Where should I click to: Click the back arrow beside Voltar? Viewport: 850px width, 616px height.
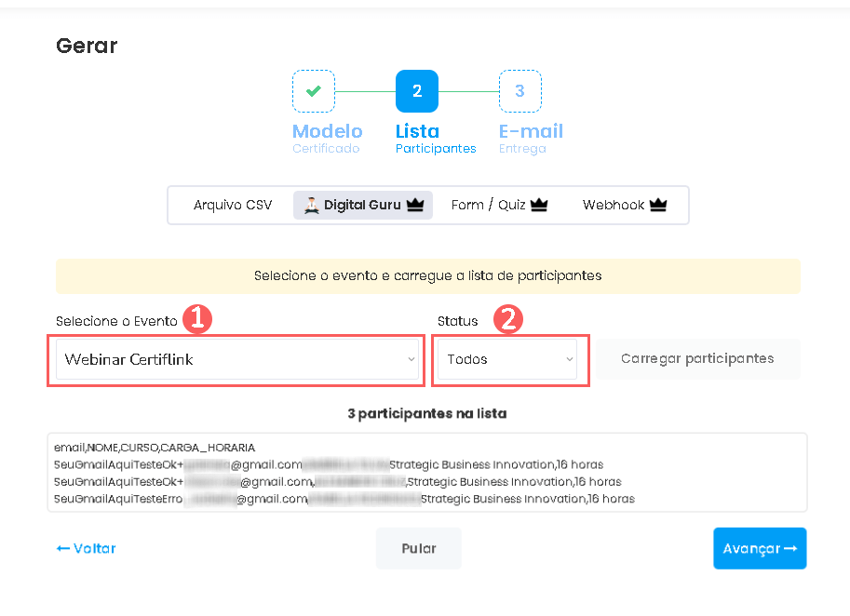click(61, 548)
